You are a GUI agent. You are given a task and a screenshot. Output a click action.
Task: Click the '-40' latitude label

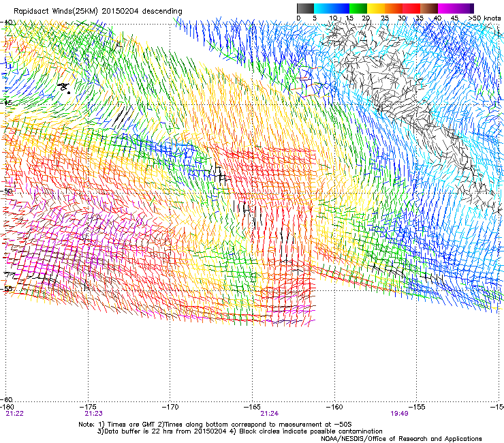[x=7, y=22]
